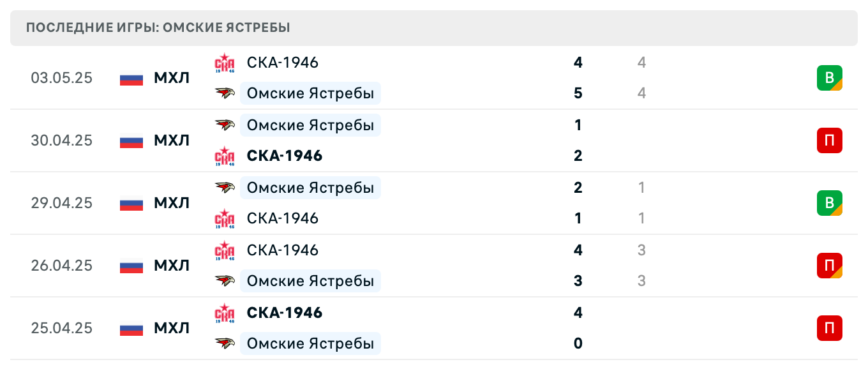Viewport: 868px width, 369px height.
Task: Click the bold СКА-1946 name on 25.04.25
Action: (284, 313)
